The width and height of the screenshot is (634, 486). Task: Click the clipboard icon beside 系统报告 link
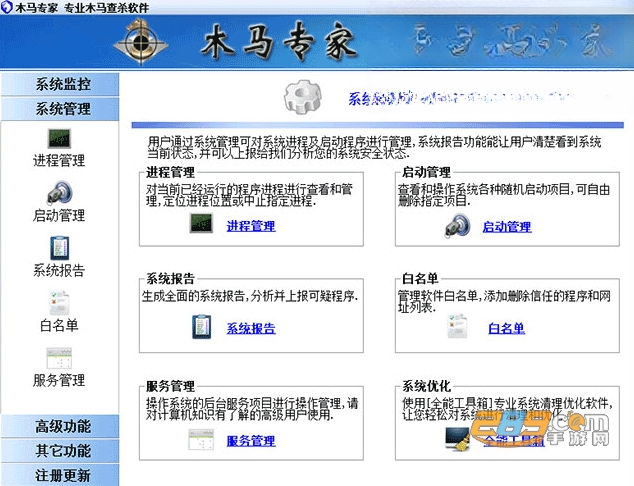201,326
